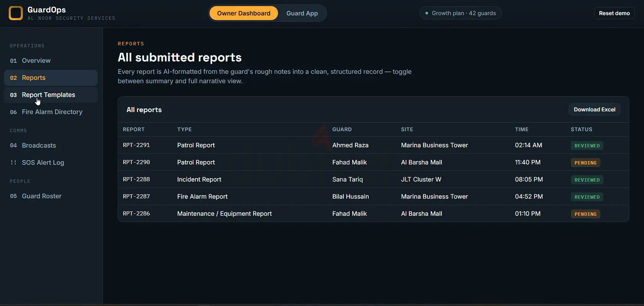
Task: Click the REPORT column header
Action: [x=134, y=129]
